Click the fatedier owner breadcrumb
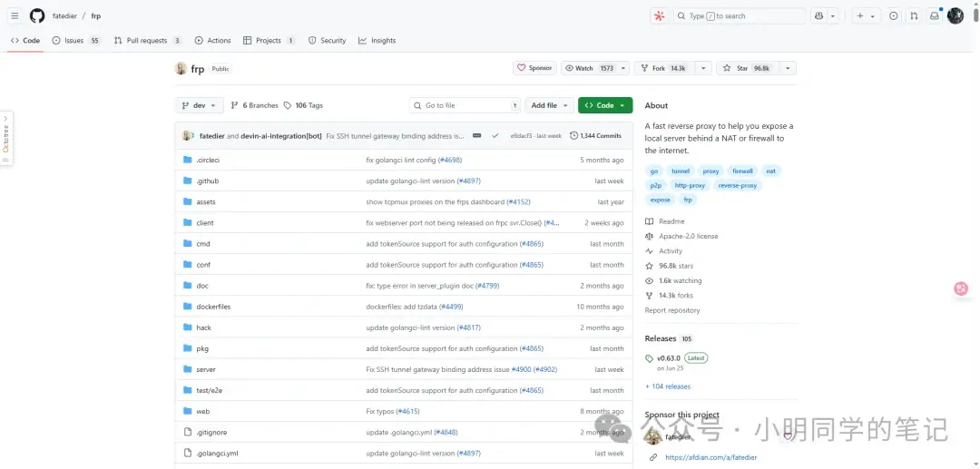 pyautogui.click(x=64, y=16)
